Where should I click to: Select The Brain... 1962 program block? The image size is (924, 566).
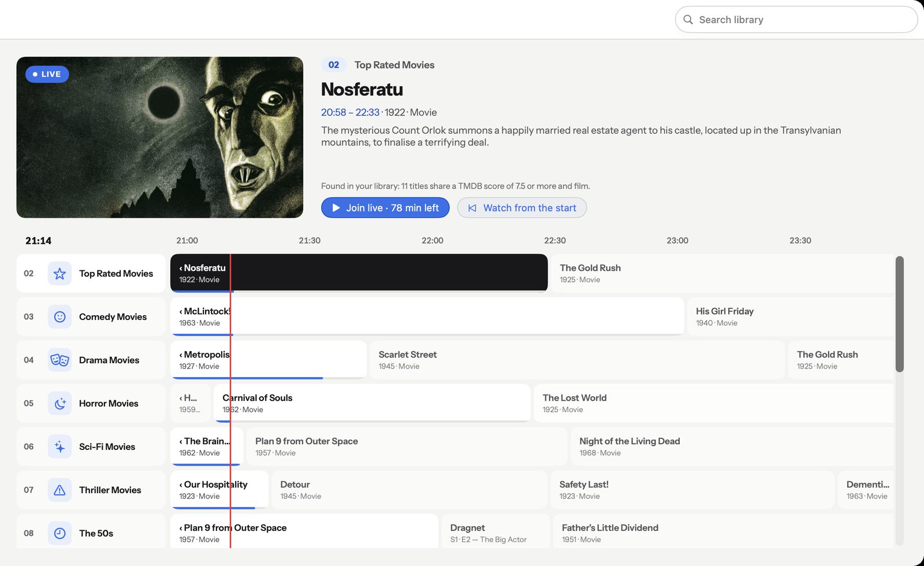[207, 446]
